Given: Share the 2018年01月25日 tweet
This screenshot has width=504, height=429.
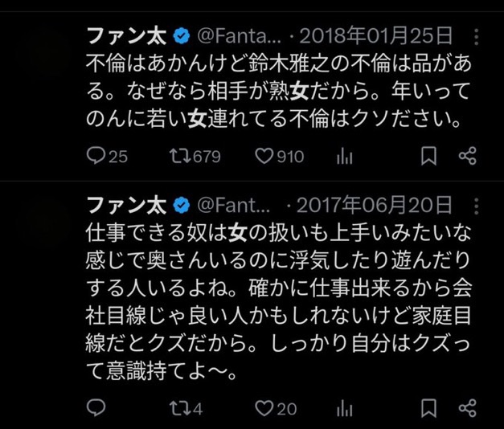Looking at the screenshot, I should click(467, 156).
